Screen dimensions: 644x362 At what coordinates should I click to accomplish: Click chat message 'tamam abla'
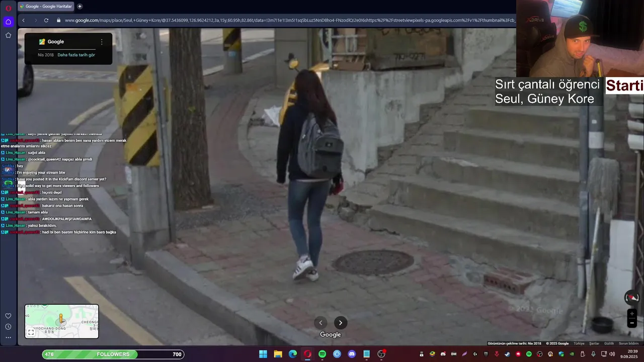[38, 212]
